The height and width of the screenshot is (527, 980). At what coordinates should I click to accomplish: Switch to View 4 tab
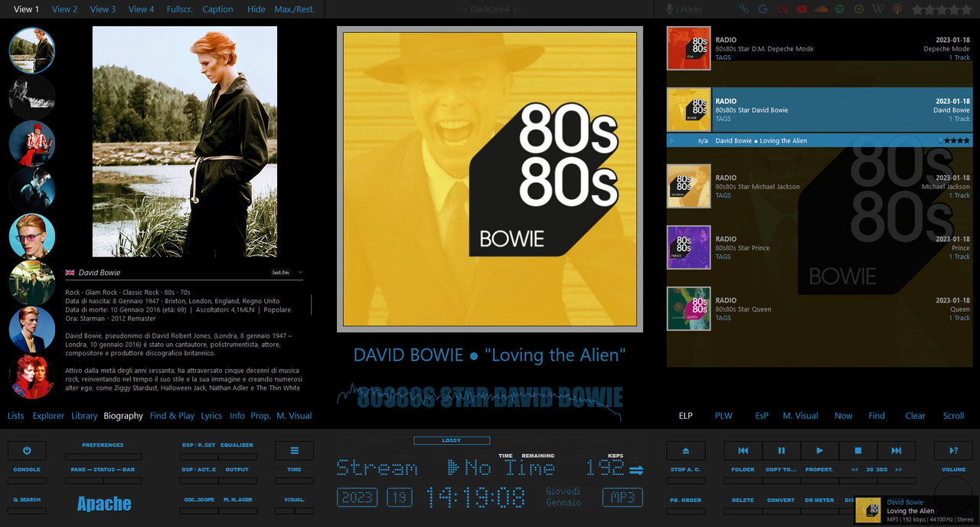coord(142,9)
